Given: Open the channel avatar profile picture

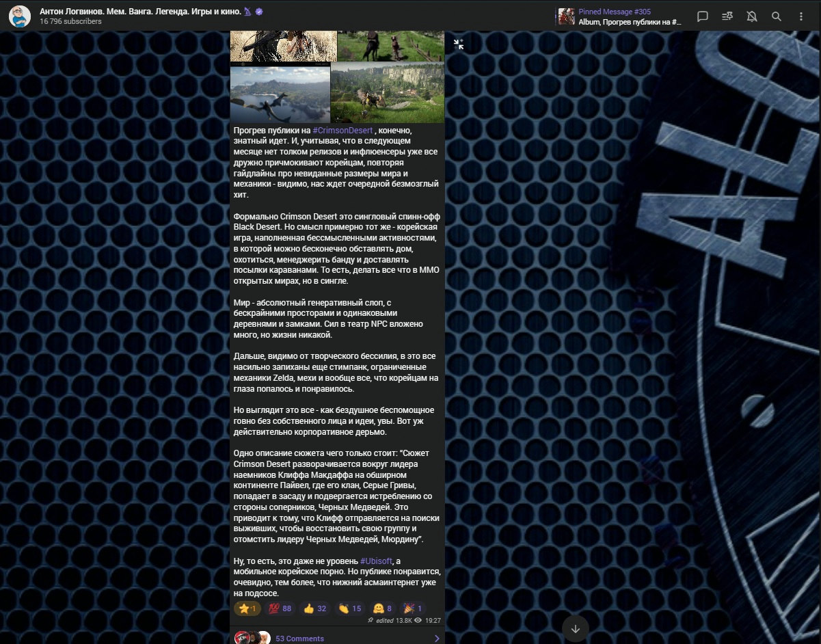Looking at the screenshot, I should [20, 16].
